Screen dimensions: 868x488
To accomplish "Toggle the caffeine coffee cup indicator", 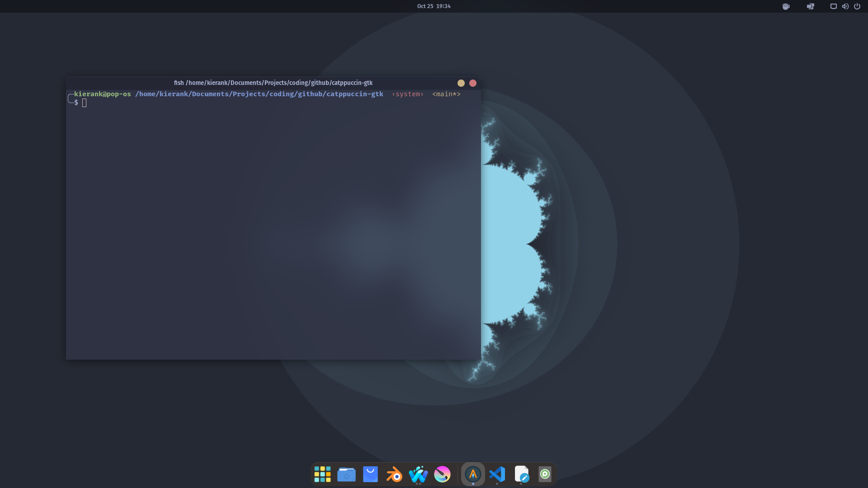I will pyautogui.click(x=786, y=6).
